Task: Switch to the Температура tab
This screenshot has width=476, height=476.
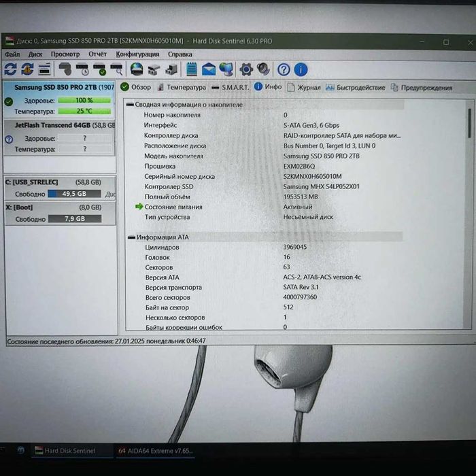Action: click(182, 88)
